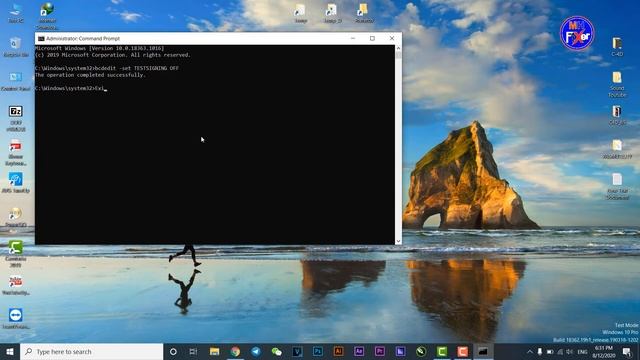Open the green Camtasia taskbar icon
The image size is (640, 360).
[x=442, y=351]
